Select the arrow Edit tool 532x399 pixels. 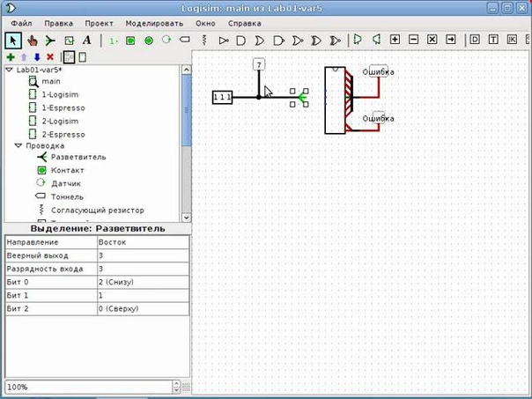(x=13, y=41)
